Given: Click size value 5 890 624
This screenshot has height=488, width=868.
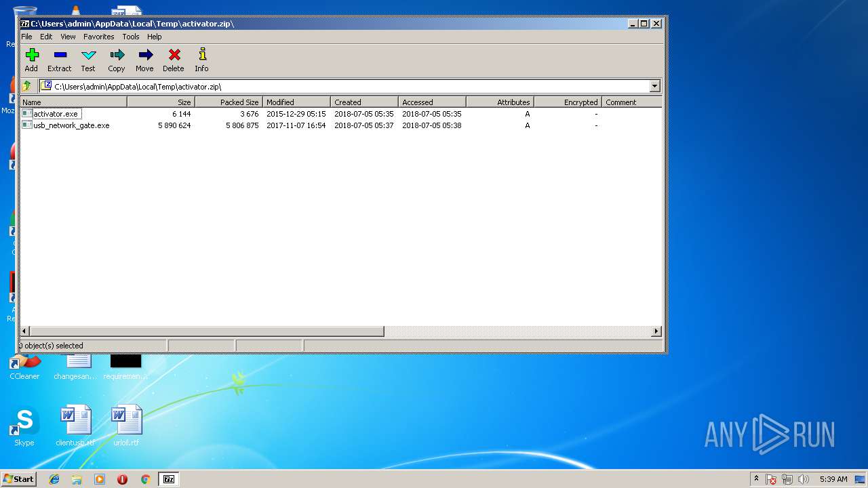Looking at the screenshot, I should pyautogui.click(x=174, y=125).
